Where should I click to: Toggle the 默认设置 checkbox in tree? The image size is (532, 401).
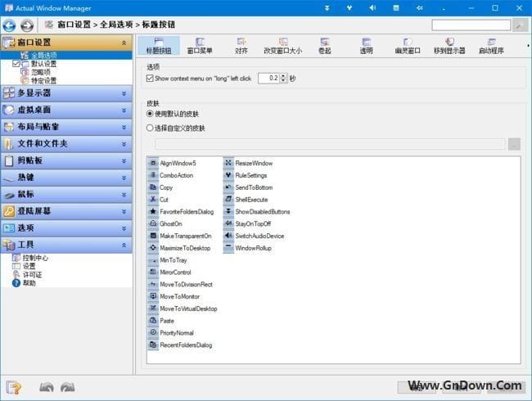click(x=16, y=64)
